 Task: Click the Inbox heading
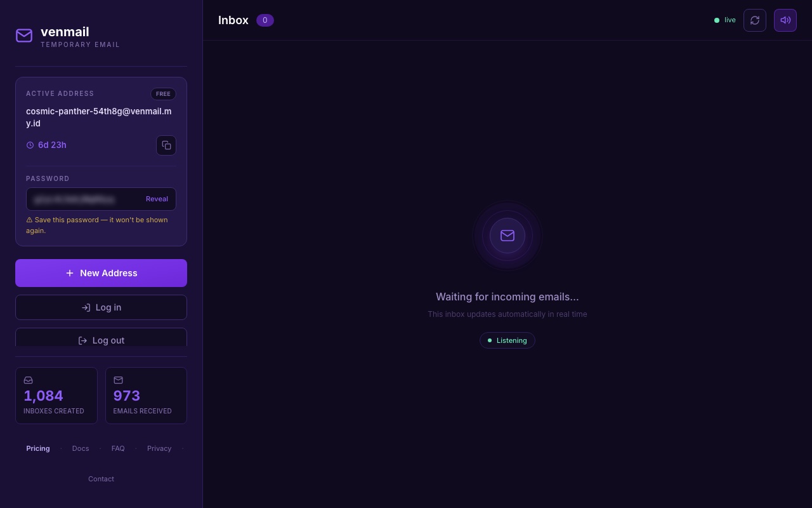(233, 20)
